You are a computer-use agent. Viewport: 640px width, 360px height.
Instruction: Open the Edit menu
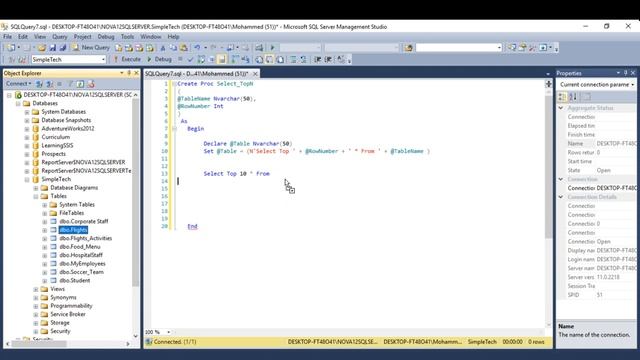pos(23,37)
